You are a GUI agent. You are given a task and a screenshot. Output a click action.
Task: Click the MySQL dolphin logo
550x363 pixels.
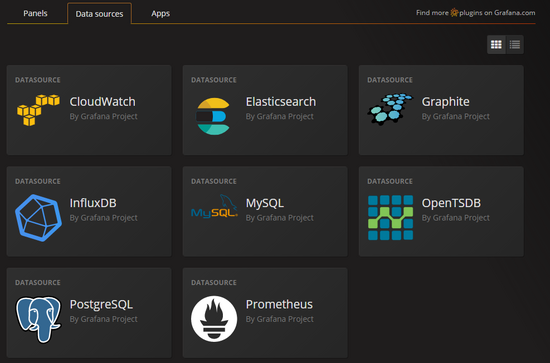pos(214,206)
